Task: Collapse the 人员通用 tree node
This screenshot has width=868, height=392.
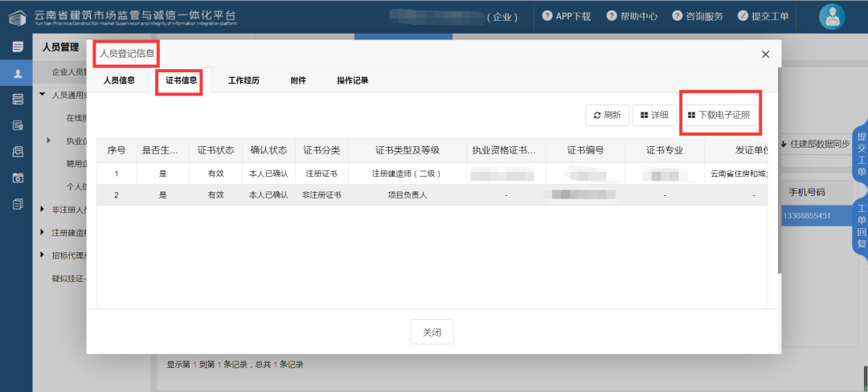Action: (x=43, y=95)
